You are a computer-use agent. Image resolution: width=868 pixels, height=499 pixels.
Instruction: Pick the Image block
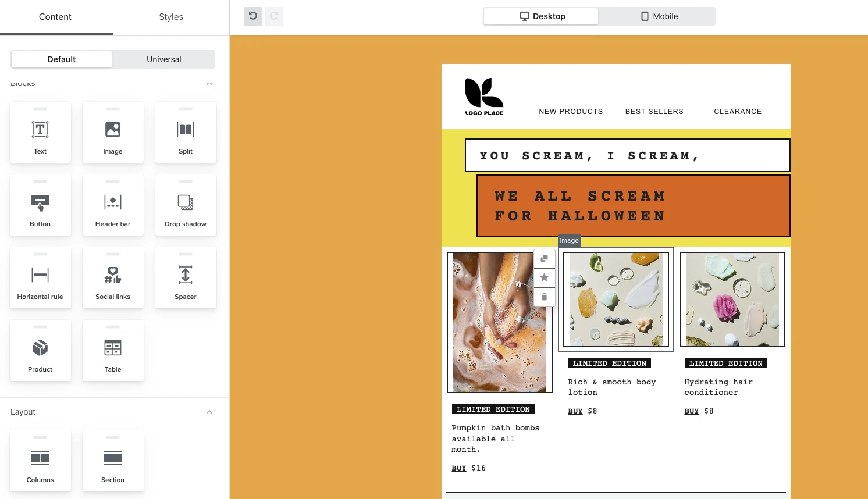coord(113,133)
